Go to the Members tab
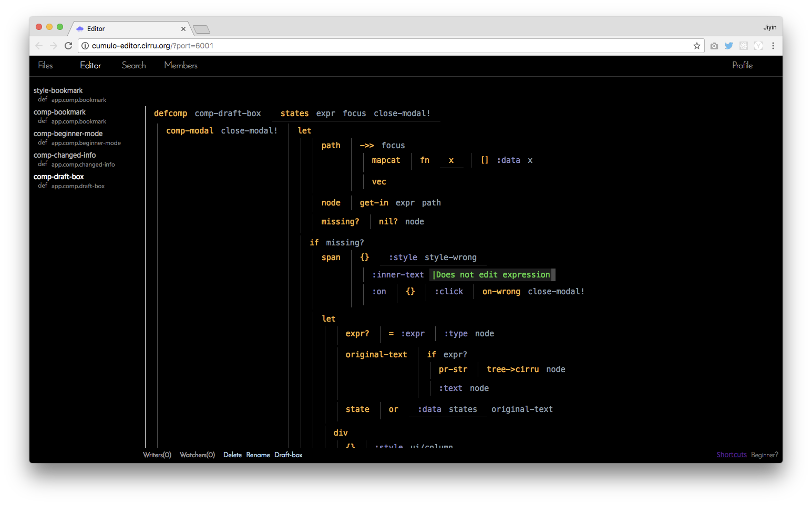This screenshot has height=505, width=812. pyautogui.click(x=181, y=65)
